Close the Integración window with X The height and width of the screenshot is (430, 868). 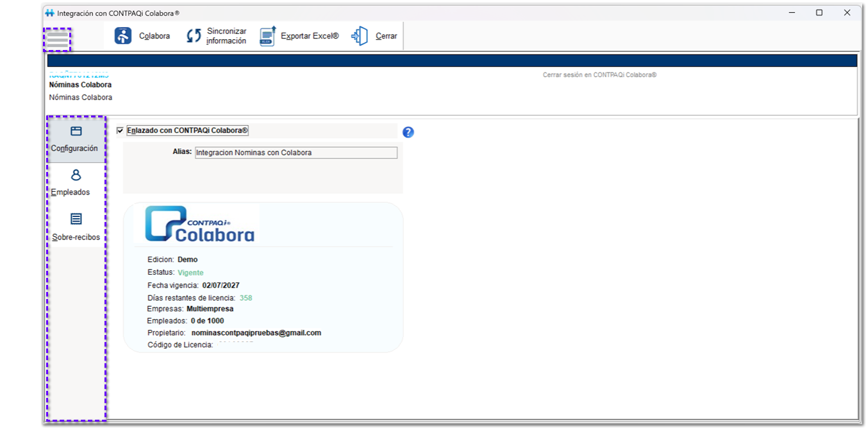[847, 13]
